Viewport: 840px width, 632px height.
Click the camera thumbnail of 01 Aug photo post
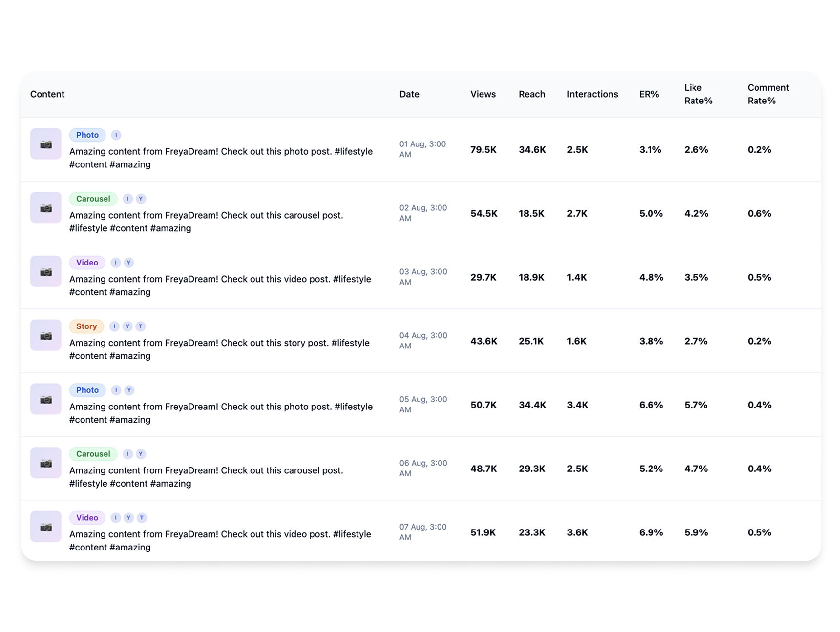[45, 144]
